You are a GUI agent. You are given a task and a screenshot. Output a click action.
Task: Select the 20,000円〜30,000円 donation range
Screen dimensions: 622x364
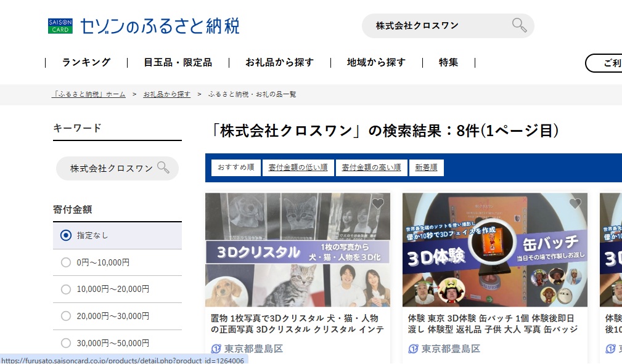66,316
